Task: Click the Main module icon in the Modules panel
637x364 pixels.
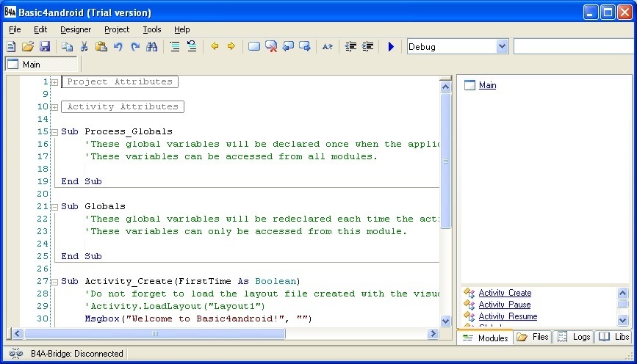Action: (x=469, y=85)
